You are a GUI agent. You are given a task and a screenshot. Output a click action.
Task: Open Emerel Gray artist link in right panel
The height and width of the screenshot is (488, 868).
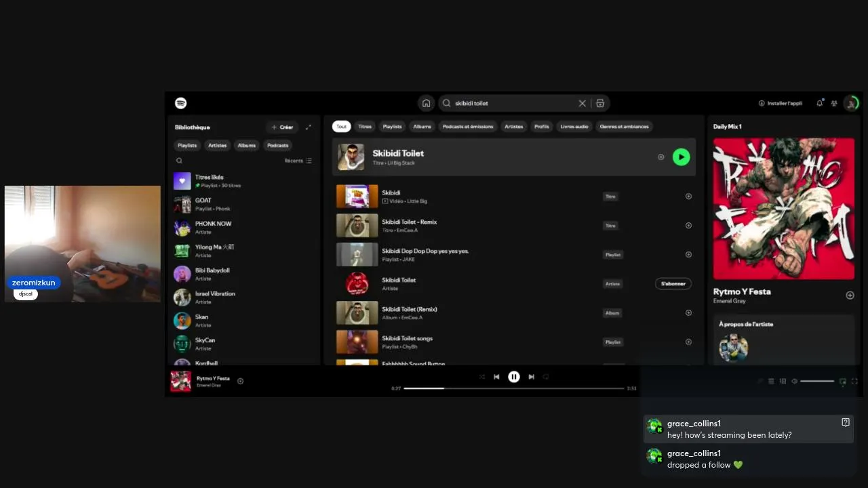click(729, 301)
